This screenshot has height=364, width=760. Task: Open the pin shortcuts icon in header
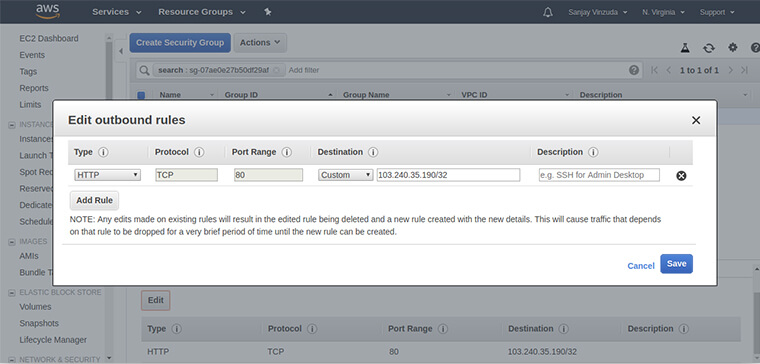(x=268, y=12)
